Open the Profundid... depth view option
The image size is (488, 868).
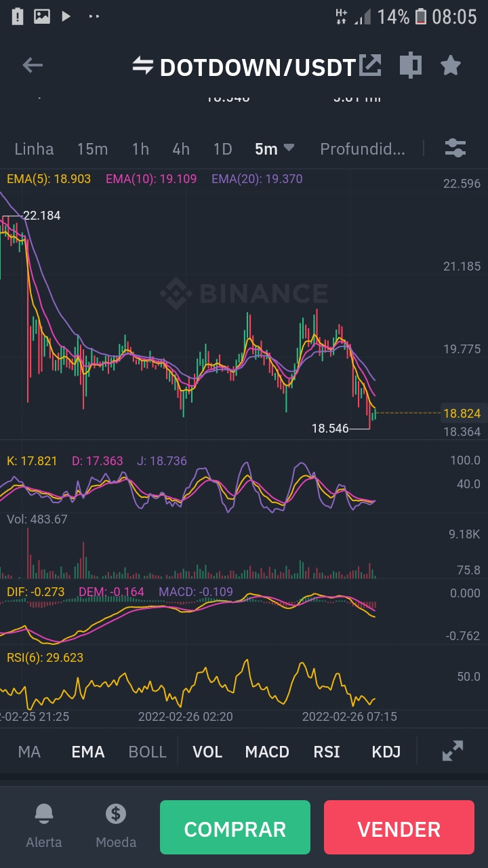363,149
